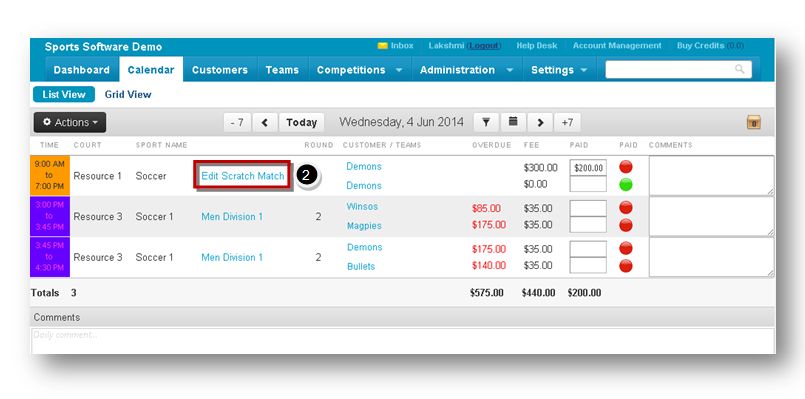Click the archive box icon
Viewport: 805px width, 399px height.
coord(754,122)
